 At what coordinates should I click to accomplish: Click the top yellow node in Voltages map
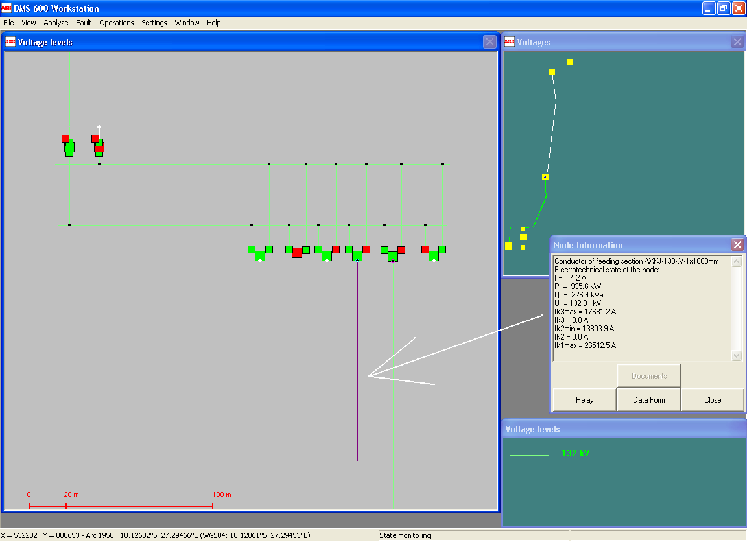tap(552, 72)
